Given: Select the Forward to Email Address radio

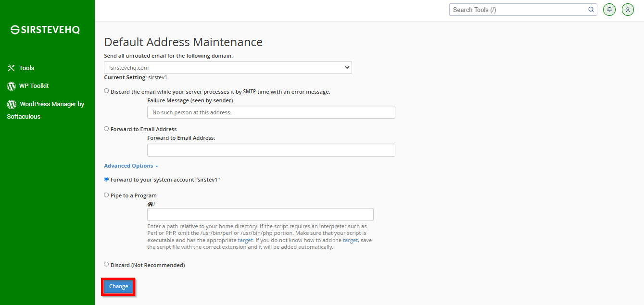Looking at the screenshot, I should pyautogui.click(x=106, y=129).
